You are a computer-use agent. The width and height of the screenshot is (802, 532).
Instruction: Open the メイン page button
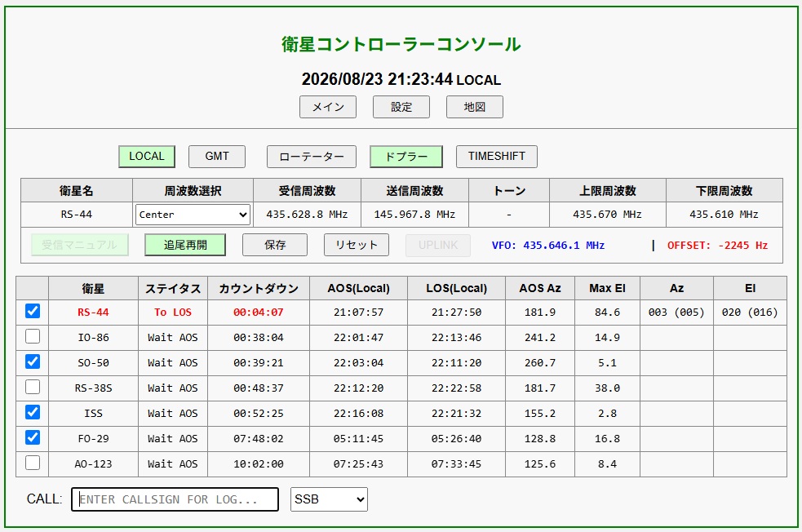328,107
